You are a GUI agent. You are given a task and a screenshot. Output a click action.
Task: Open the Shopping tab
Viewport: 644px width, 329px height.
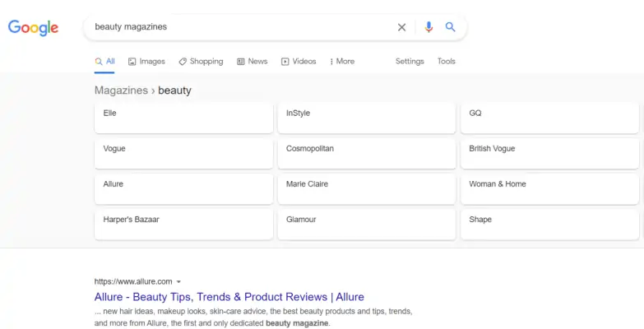tap(201, 61)
